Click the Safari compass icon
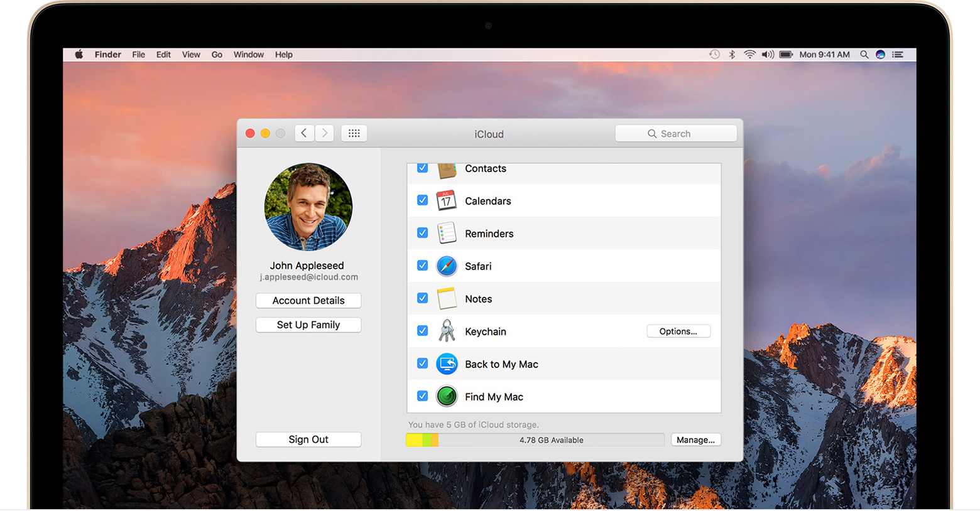The image size is (980, 511). click(447, 266)
